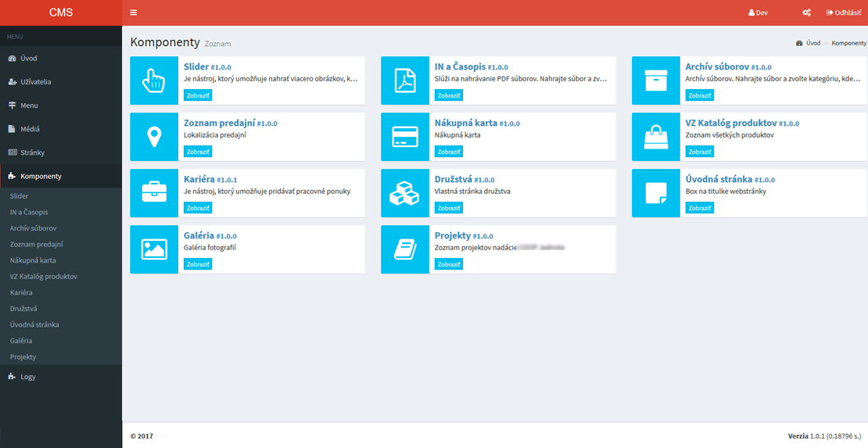868x448 pixels.
Task: Select Slider in sidebar submenu
Action: pos(19,196)
